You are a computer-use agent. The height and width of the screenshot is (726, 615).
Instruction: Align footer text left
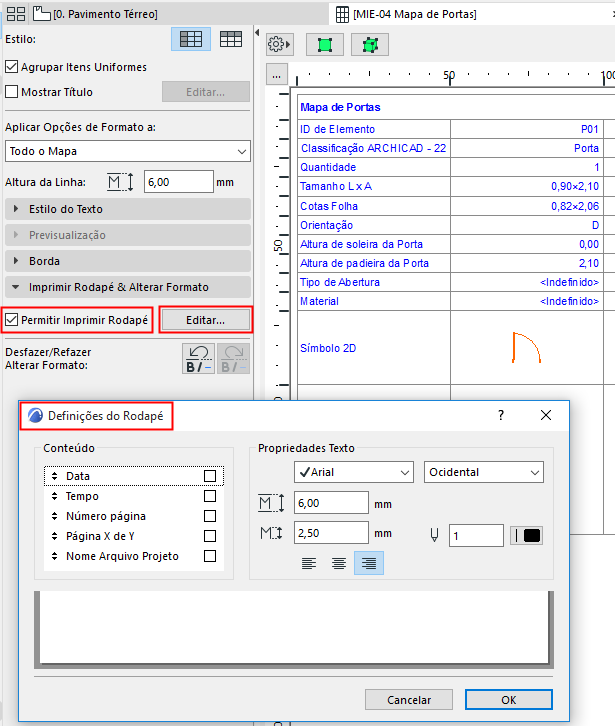[x=309, y=563]
